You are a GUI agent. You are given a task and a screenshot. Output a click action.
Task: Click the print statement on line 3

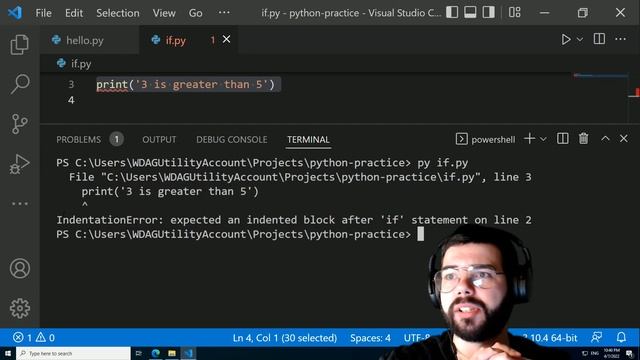click(185, 84)
